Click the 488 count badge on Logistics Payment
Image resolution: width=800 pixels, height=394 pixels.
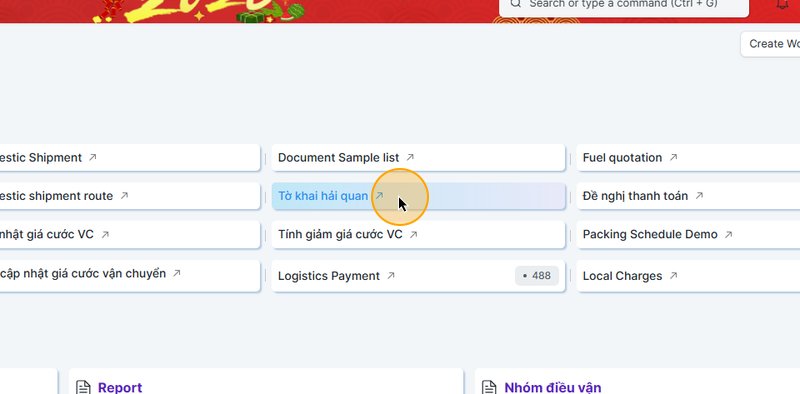(537, 276)
